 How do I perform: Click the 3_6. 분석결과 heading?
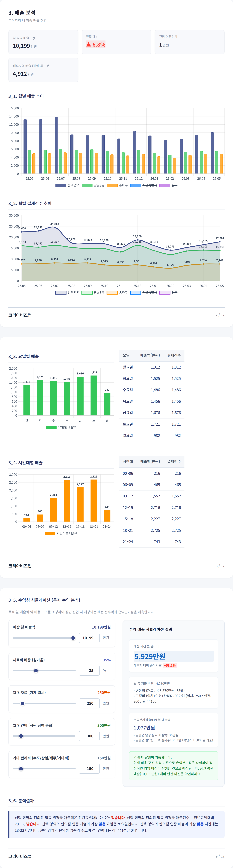(21, 801)
